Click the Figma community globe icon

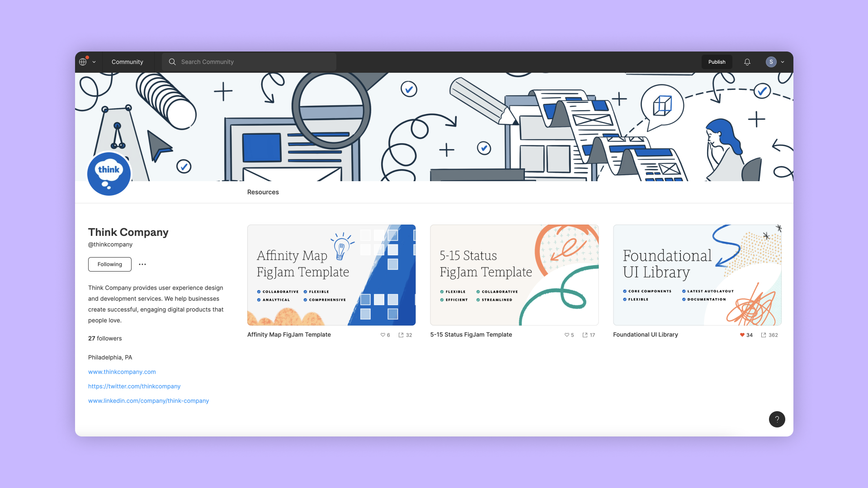[84, 61]
